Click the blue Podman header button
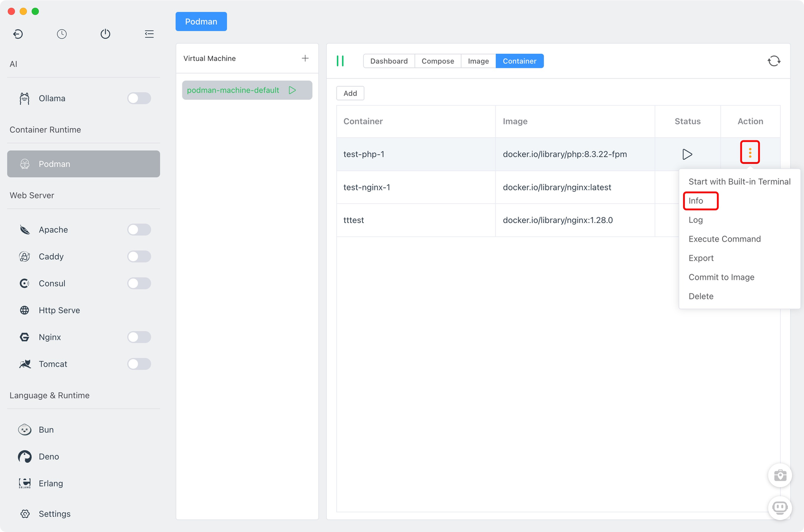This screenshot has width=804, height=532. click(x=201, y=22)
